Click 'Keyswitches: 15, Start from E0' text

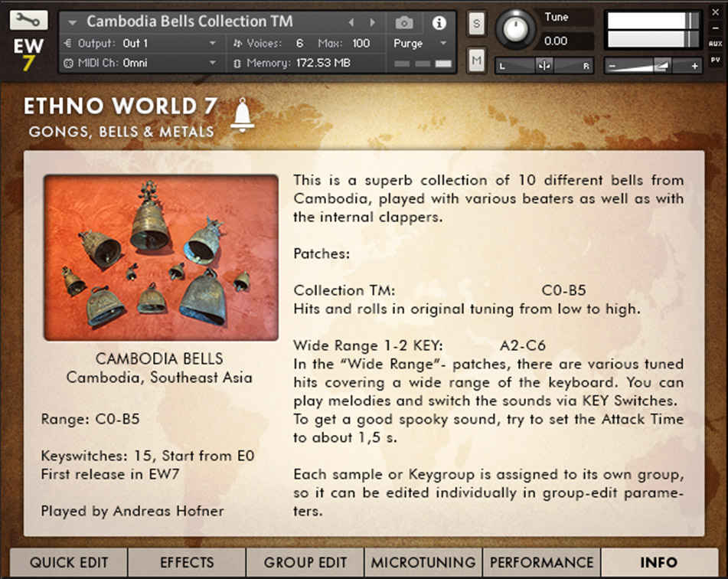pos(148,456)
